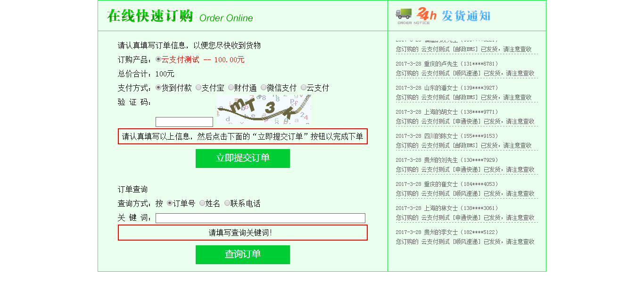Click the 发货通知 heading text
The image size is (644, 284).
pyautogui.click(x=466, y=16)
